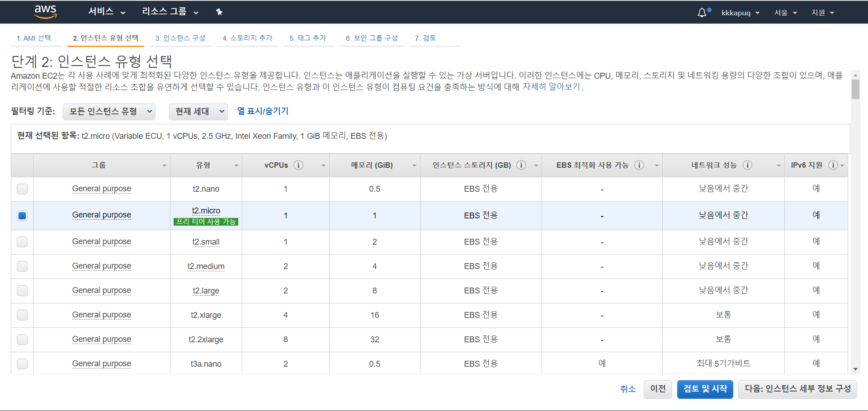Click the t2.medium type link

[x=206, y=266]
